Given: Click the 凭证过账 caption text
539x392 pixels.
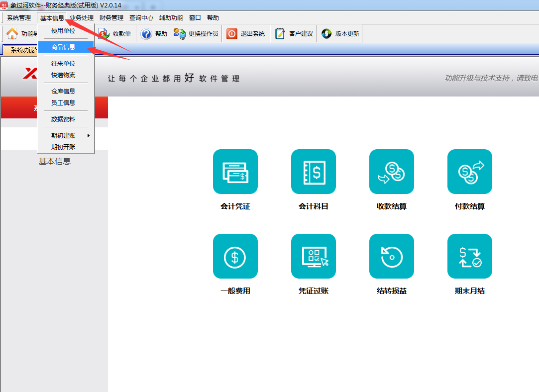Looking at the screenshot, I should (313, 291).
